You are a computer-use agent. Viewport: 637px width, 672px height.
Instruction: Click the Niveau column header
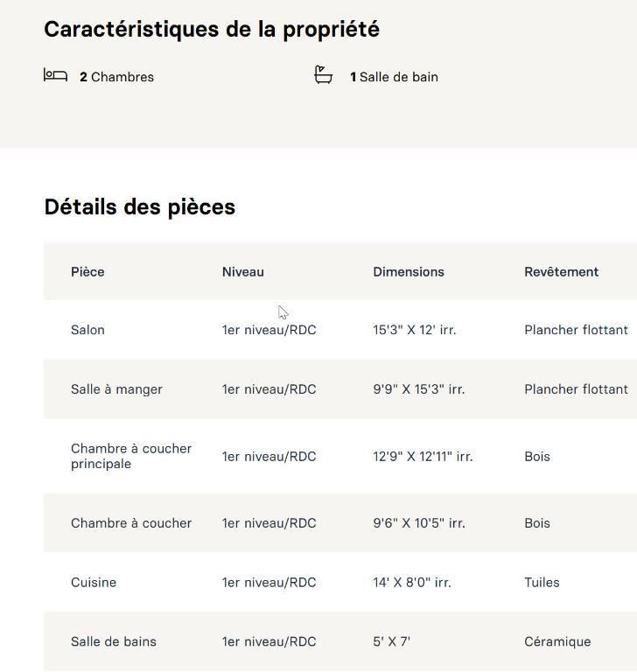(x=243, y=272)
